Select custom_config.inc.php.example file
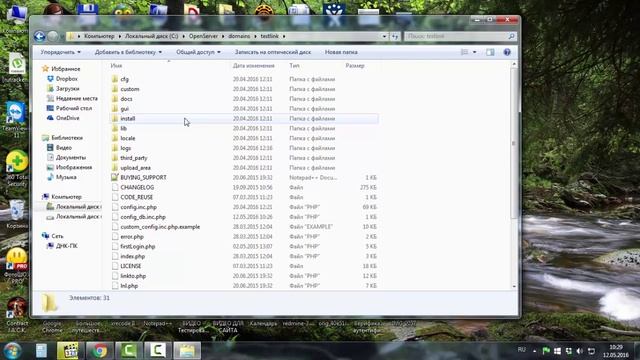The height and width of the screenshot is (360, 640). pyautogui.click(x=160, y=227)
